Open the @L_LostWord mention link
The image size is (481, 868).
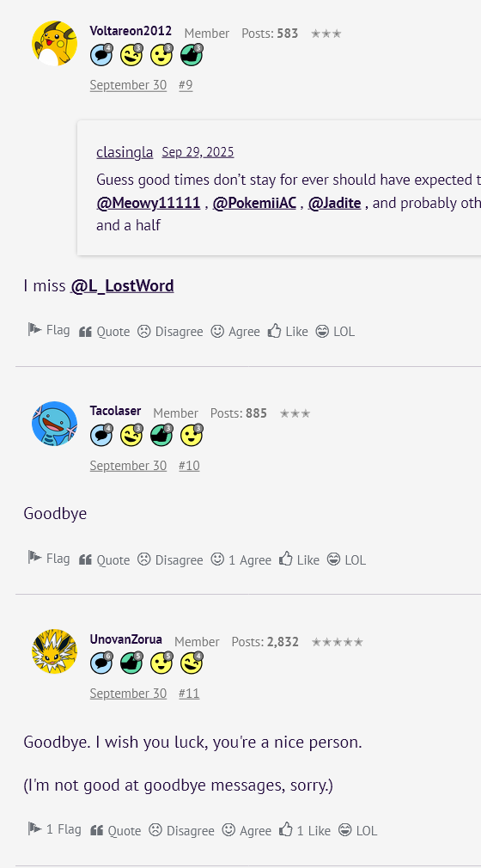[122, 285]
